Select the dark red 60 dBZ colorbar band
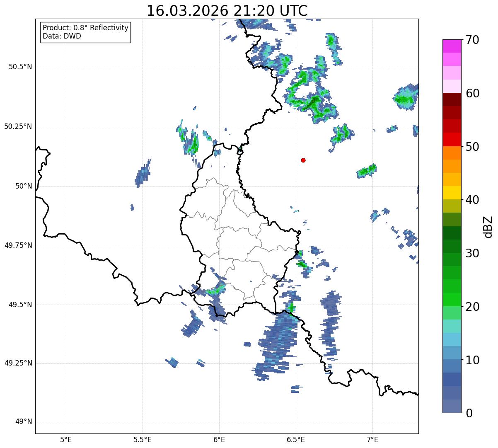Viewport: 498px width, 448px height. [x=452, y=99]
